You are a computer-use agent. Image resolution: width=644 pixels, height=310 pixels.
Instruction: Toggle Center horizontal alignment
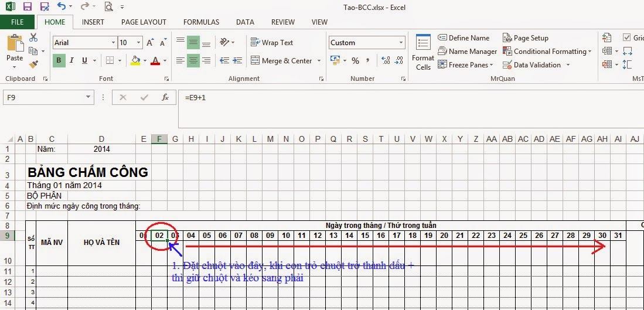(x=193, y=60)
